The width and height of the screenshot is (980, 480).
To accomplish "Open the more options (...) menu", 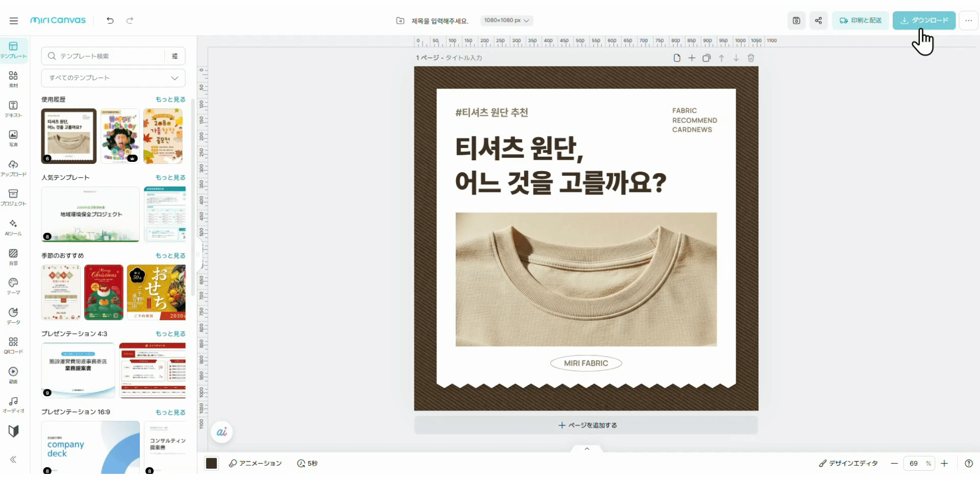I will pyautogui.click(x=968, y=20).
